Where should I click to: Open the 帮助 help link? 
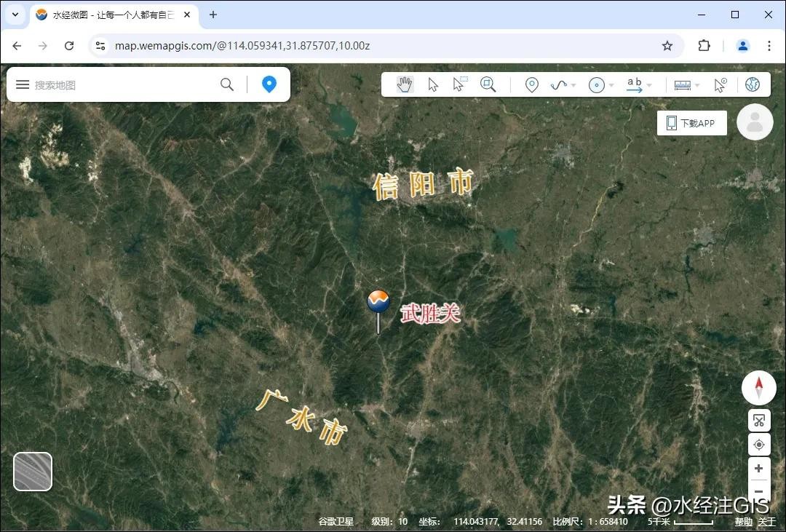click(x=743, y=522)
